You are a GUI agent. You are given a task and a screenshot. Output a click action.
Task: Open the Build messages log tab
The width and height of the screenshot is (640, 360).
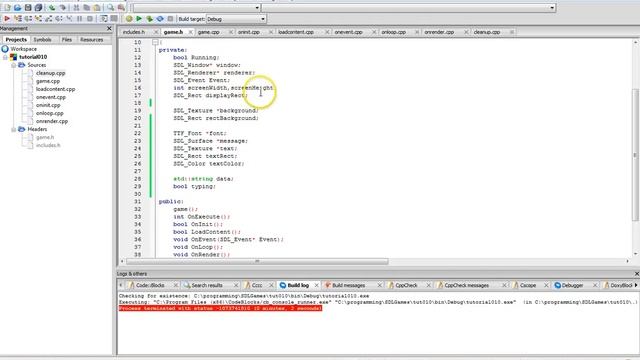coord(348,285)
